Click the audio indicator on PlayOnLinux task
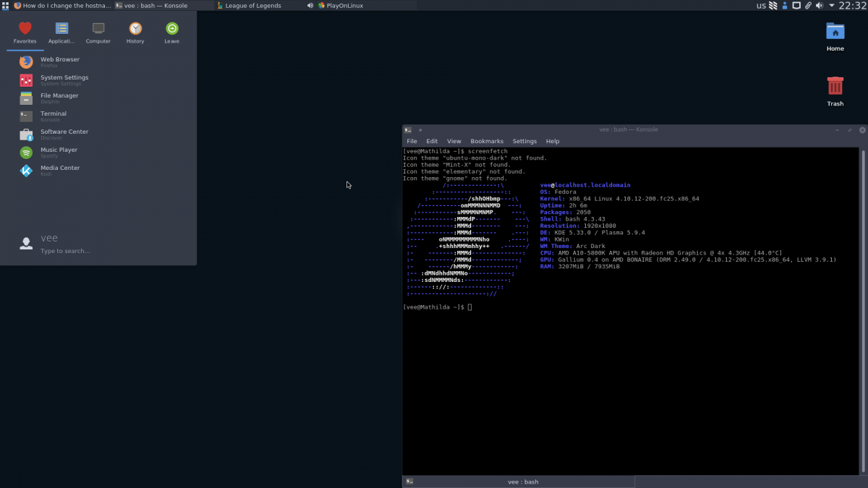The width and height of the screenshot is (868, 488). [310, 6]
